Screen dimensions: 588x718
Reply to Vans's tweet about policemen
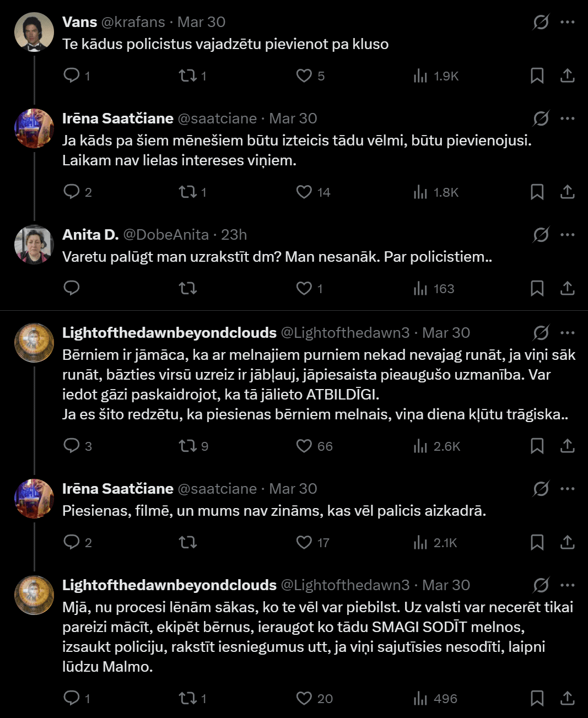(x=72, y=75)
